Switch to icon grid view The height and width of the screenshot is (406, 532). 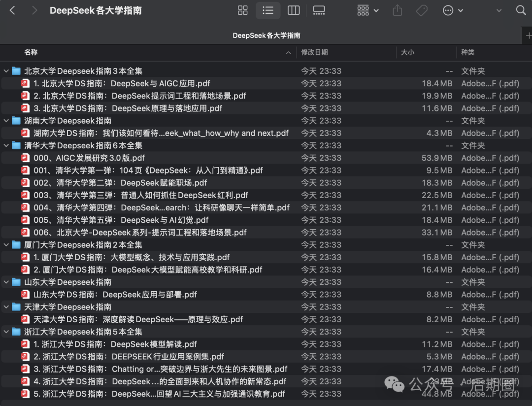242,10
